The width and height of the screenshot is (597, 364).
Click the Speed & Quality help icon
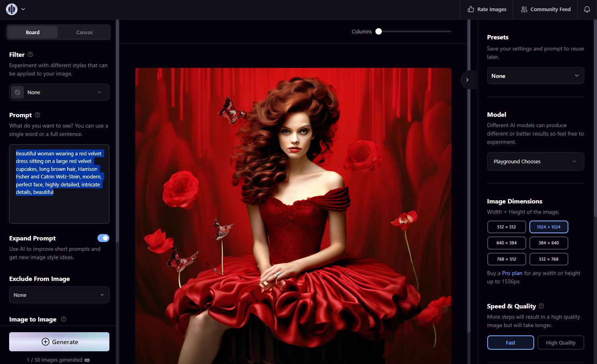click(x=541, y=306)
